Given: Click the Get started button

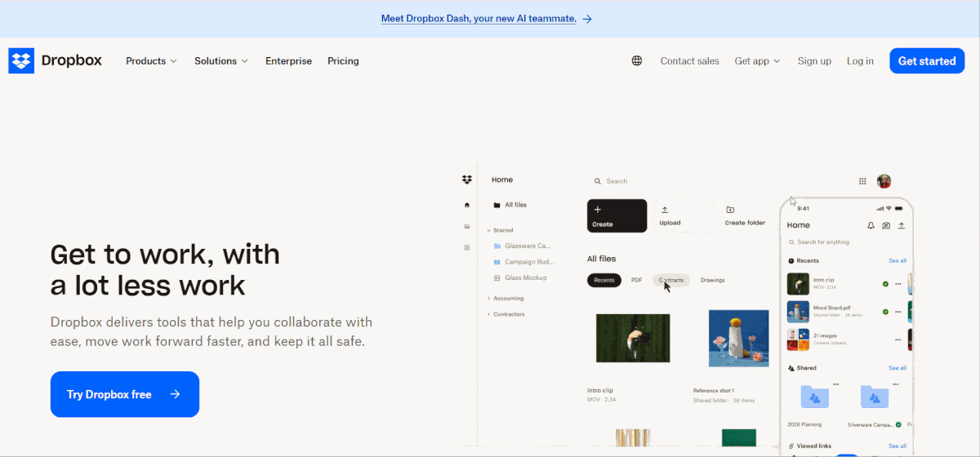Looking at the screenshot, I should [x=927, y=61].
